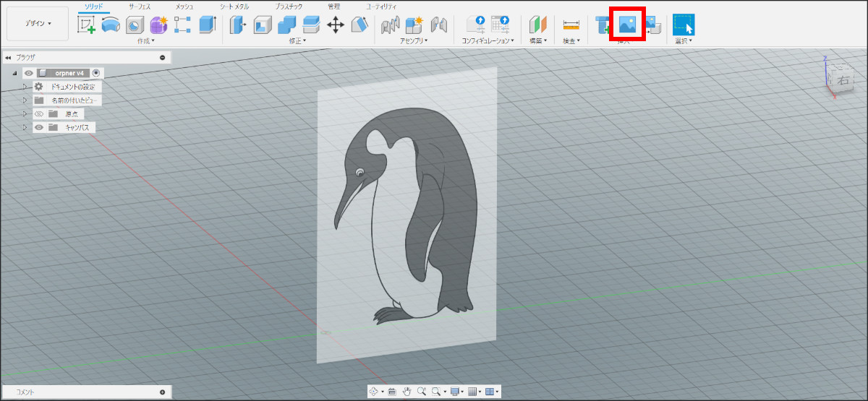Show the 原点 folder via eye icon
868x401 pixels.
[x=39, y=114]
